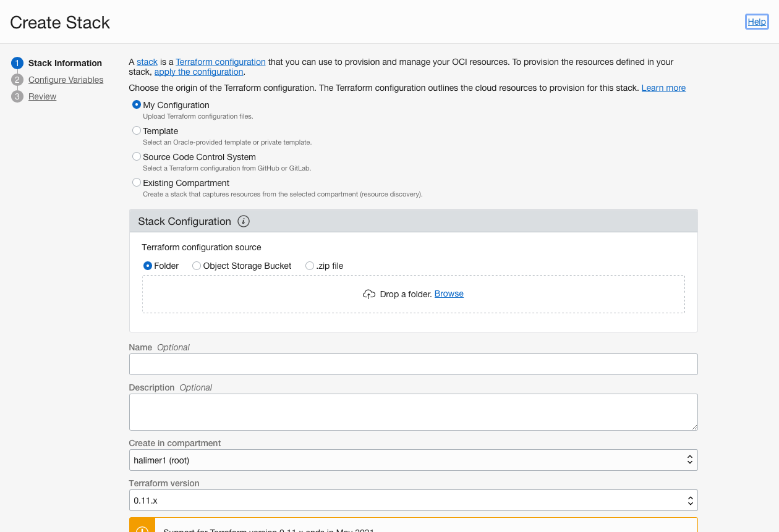Select Object Storage Bucket as the source
779x532 pixels.
pos(196,266)
